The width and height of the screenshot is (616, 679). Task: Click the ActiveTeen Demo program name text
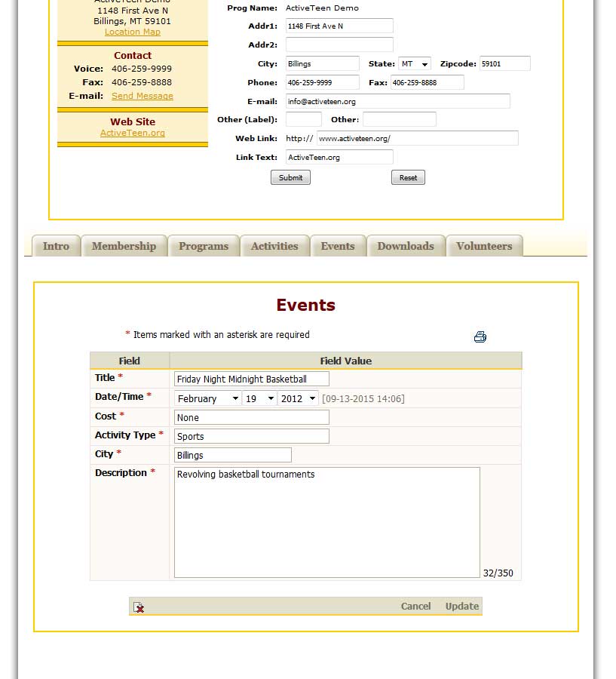(x=322, y=8)
